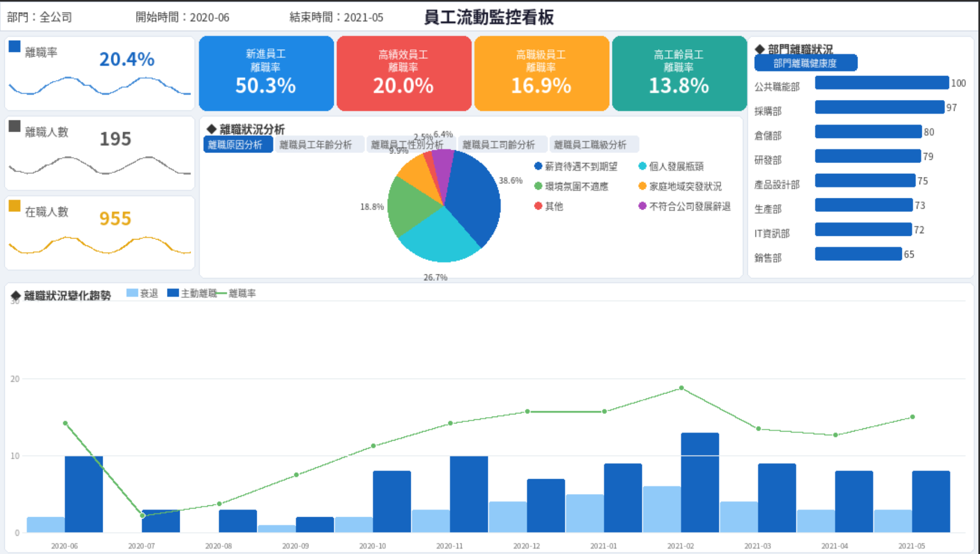Click the blue square icon beside 離職率

tap(14, 47)
